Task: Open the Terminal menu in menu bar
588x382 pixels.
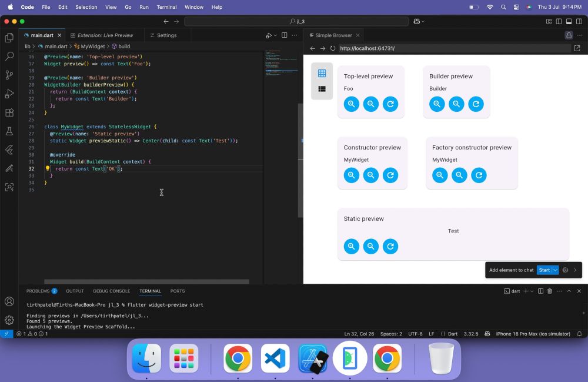Action: click(166, 7)
